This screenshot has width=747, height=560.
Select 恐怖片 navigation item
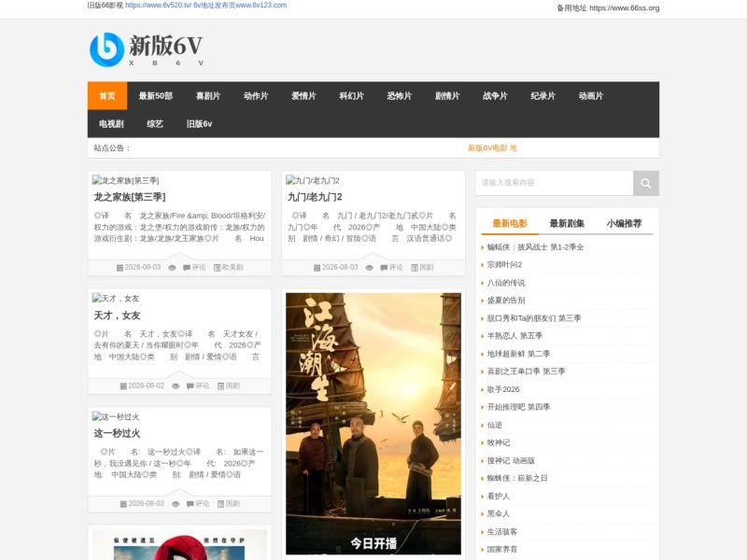pyautogui.click(x=400, y=96)
